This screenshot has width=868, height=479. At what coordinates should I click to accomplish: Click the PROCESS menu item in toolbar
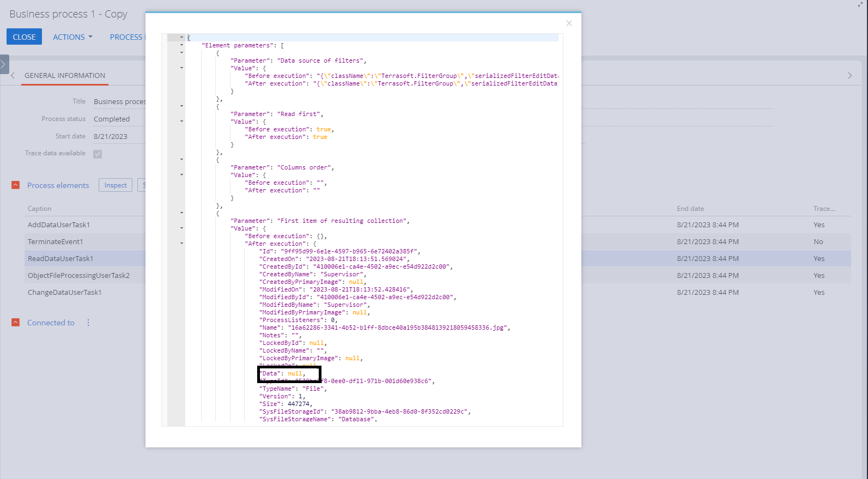128,37
